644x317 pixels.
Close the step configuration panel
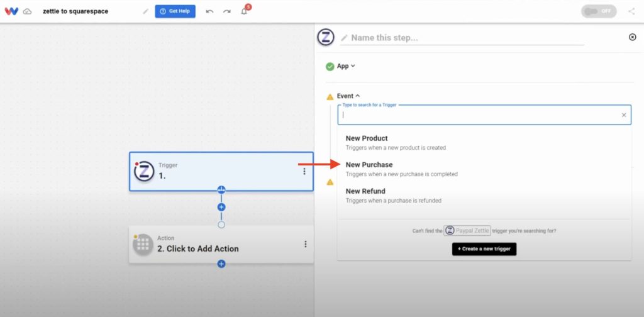pyautogui.click(x=633, y=37)
